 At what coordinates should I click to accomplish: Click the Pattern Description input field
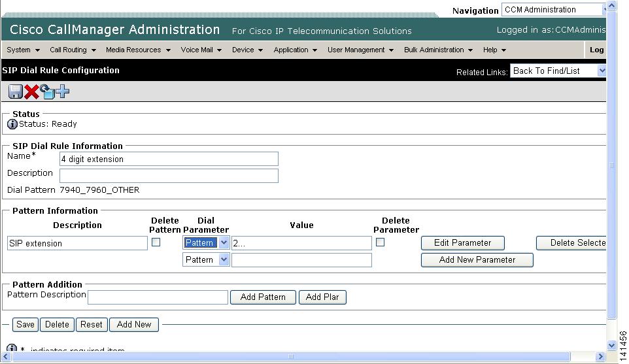[158, 297]
